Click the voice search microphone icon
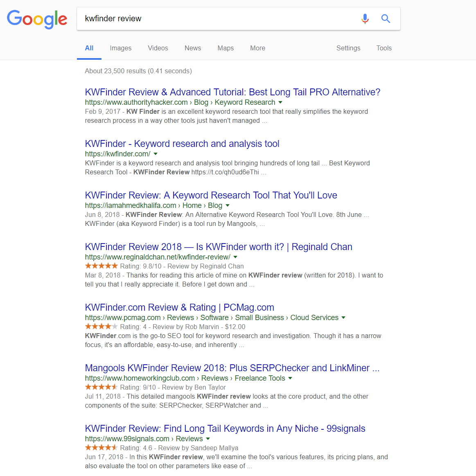The width and height of the screenshot is (476, 476). [365, 19]
